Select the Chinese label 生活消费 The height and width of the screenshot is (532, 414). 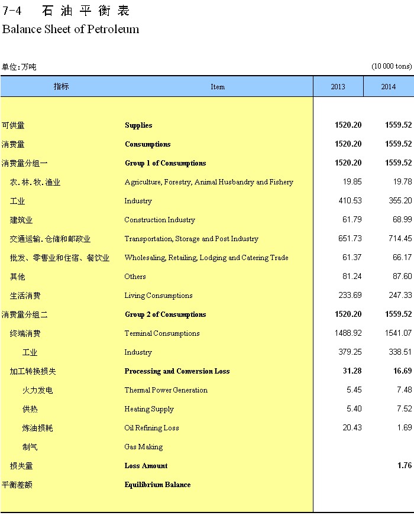(x=25, y=296)
